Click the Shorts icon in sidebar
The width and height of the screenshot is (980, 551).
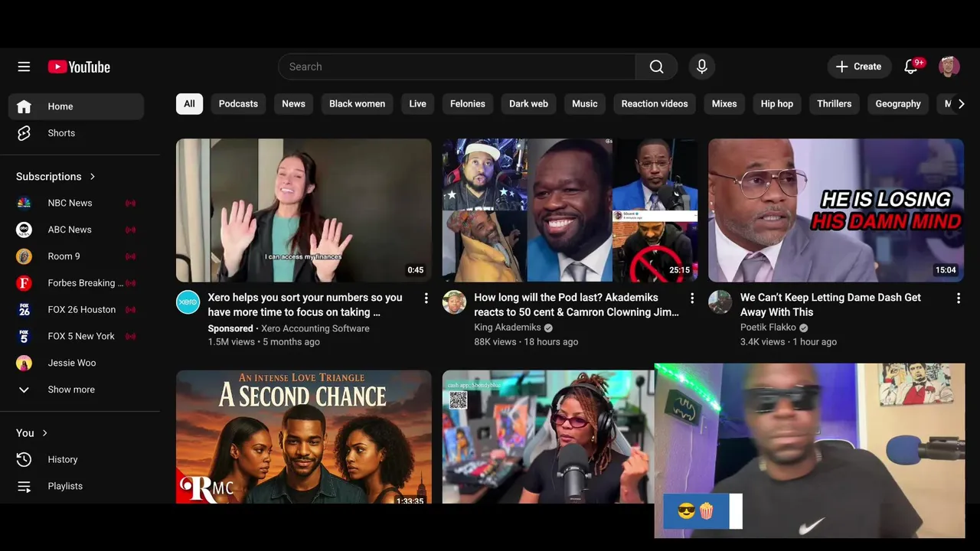(24, 133)
